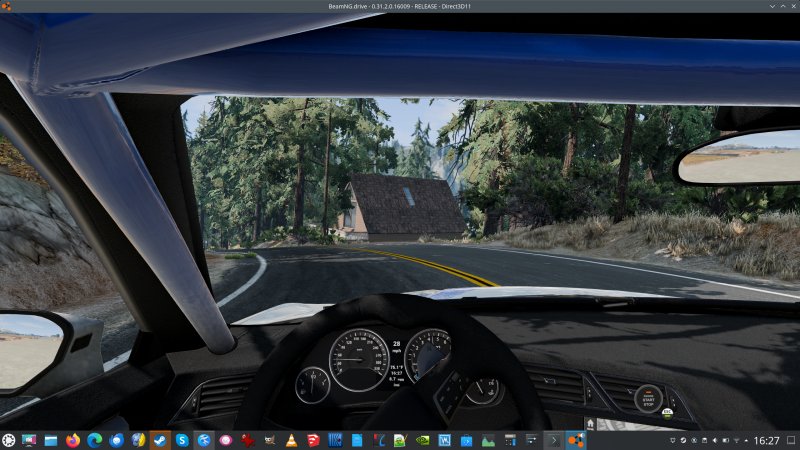Image resolution: width=800 pixels, height=450 pixels.
Task: Open Thunderbird mail from the taskbar
Action: (x=117, y=440)
